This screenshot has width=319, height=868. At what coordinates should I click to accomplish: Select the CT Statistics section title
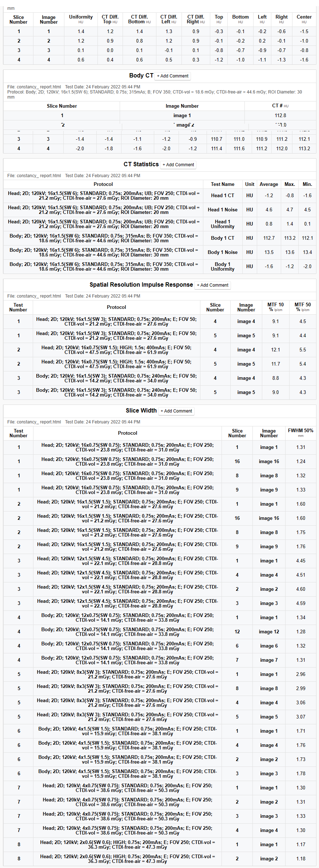click(x=141, y=164)
